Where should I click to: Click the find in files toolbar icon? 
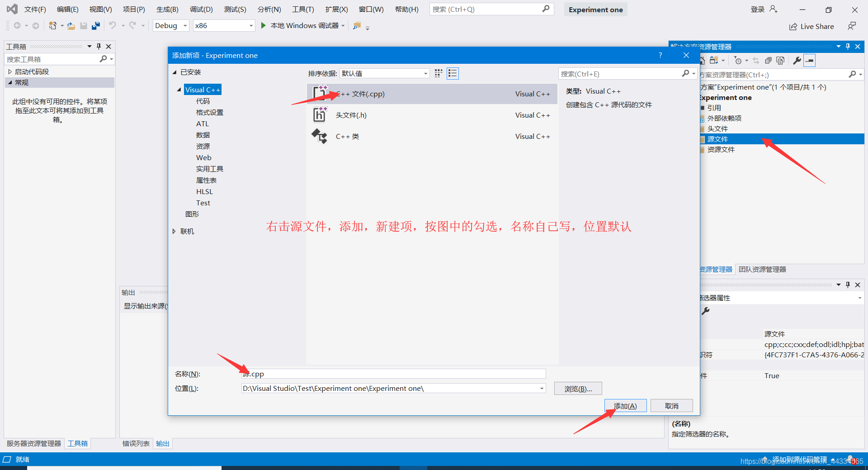[357, 26]
